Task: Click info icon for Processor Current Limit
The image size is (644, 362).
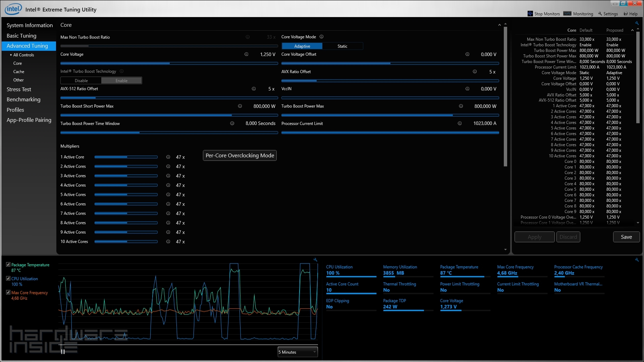Action: (460, 123)
